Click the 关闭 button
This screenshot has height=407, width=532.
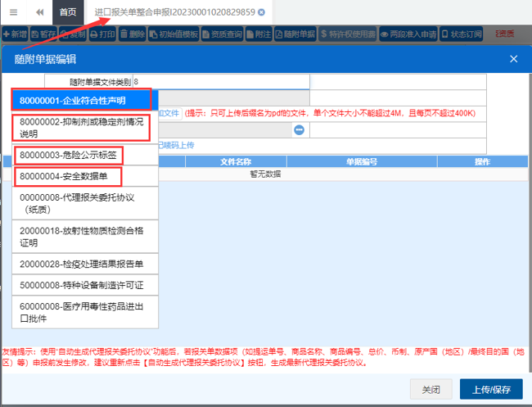(x=431, y=389)
